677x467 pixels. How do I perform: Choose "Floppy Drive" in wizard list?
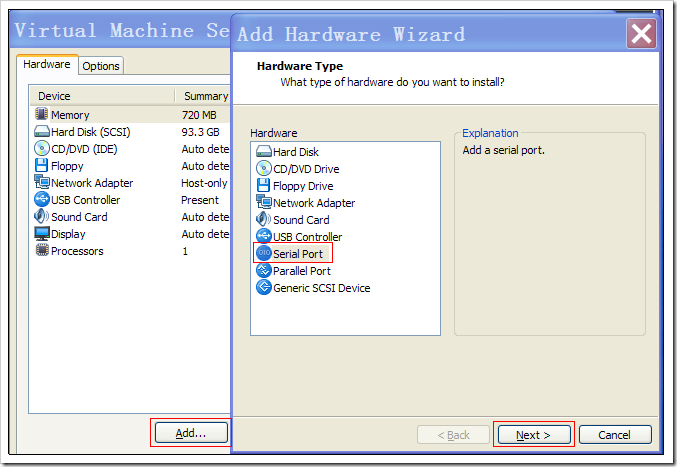pyautogui.click(x=303, y=186)
